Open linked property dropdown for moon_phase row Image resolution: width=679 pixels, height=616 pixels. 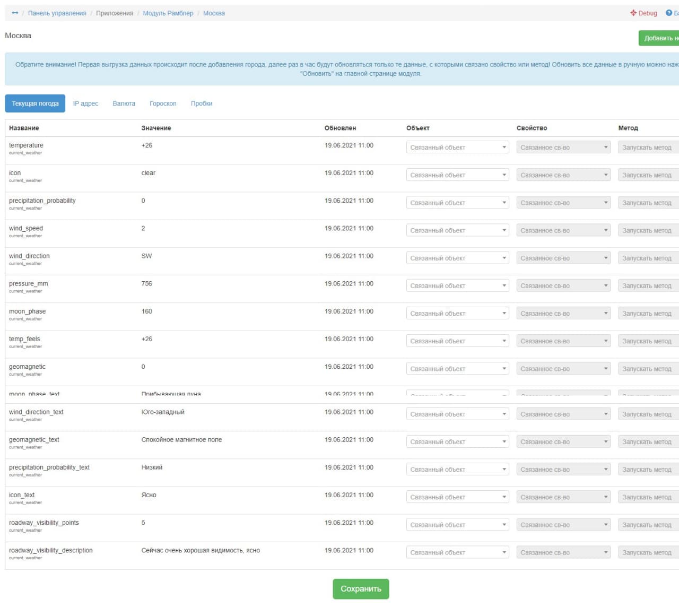click(x=563, y=314)
